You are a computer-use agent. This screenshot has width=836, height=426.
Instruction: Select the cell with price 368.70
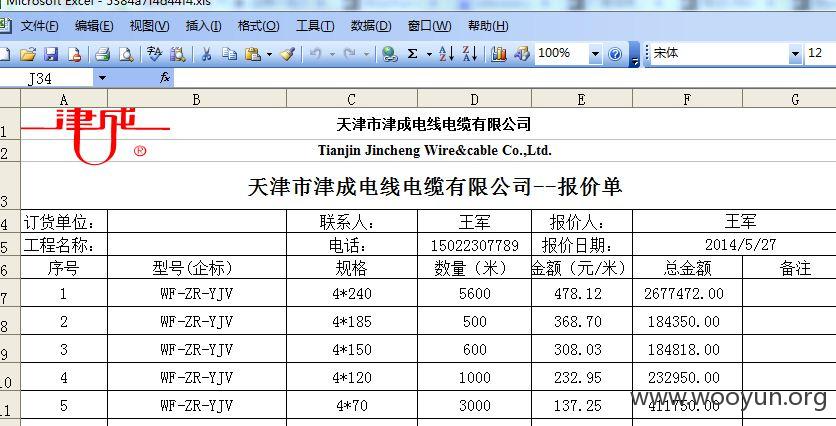pyautogui.click(x=582, y=321)
